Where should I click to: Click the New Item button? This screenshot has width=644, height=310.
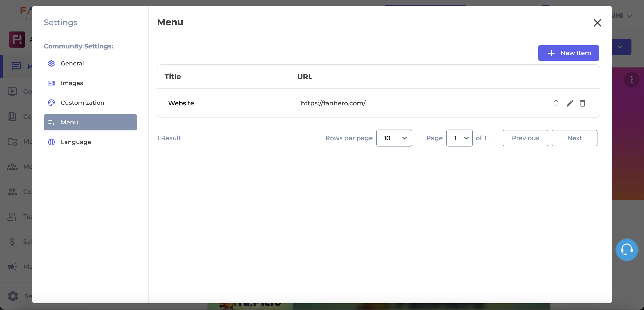568,53
